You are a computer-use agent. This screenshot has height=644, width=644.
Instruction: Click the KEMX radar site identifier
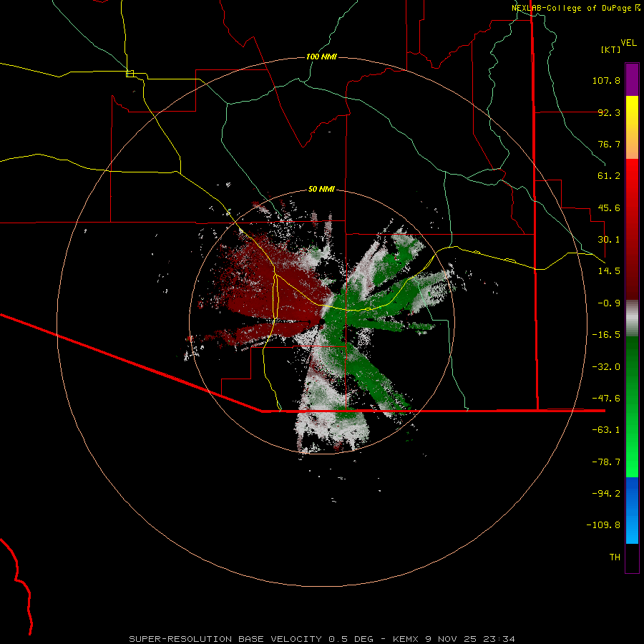pyautogui.click(x=406, y=639)
